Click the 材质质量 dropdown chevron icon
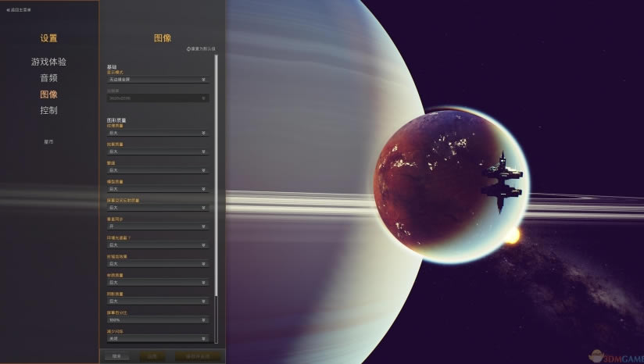 tap(204, 283)
